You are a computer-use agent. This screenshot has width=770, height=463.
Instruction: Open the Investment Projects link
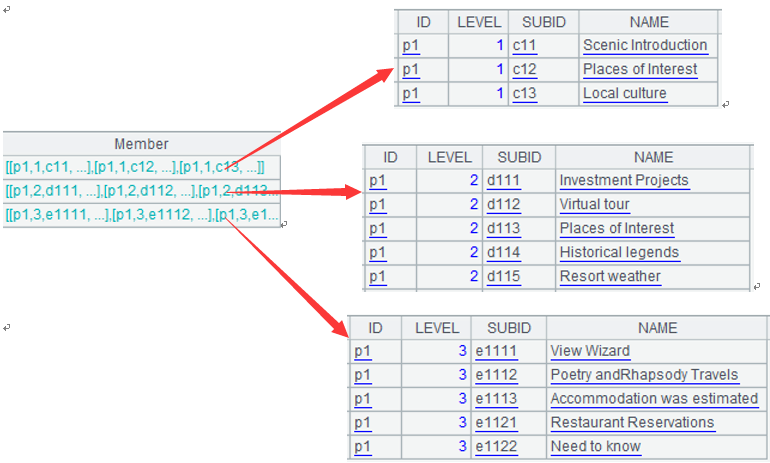point(624,180)
